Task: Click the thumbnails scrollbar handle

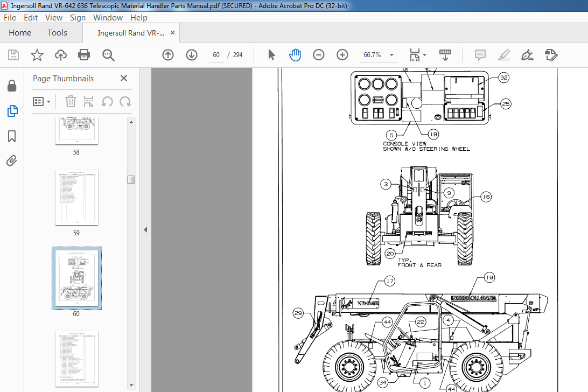Action: 131,179
